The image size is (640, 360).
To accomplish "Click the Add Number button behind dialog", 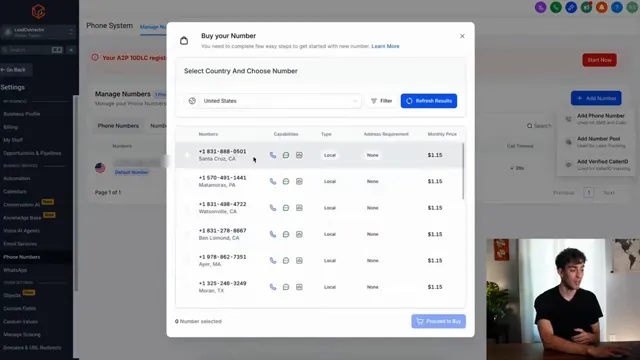I will [596, 98].
